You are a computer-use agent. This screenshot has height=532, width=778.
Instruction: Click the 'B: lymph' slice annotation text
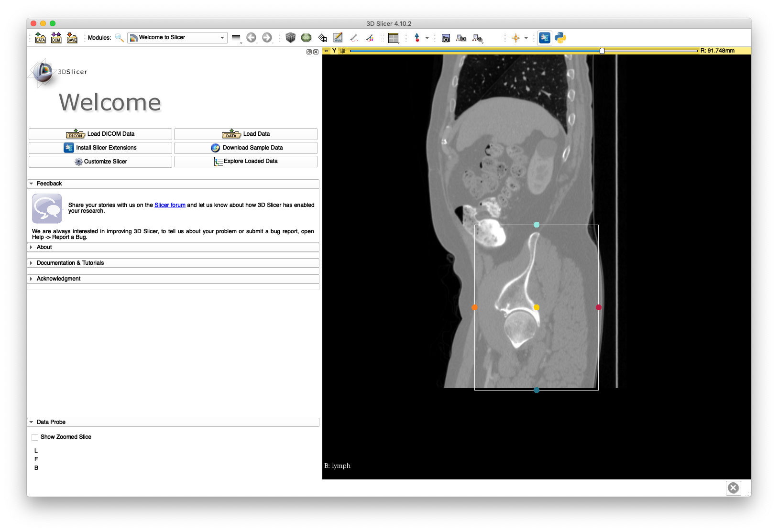click(338, 466)
